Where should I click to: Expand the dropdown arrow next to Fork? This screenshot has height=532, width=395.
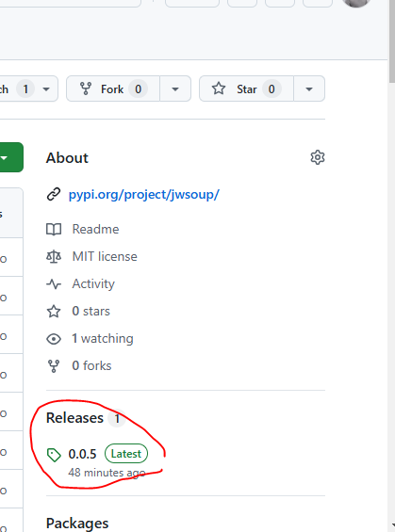click(175, 89)
